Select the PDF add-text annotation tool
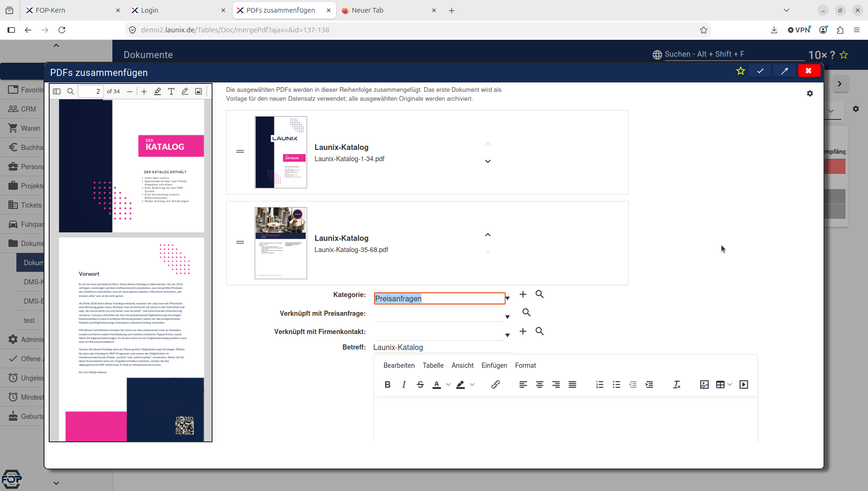The image size is (868, 491). (x=171, y=91)
